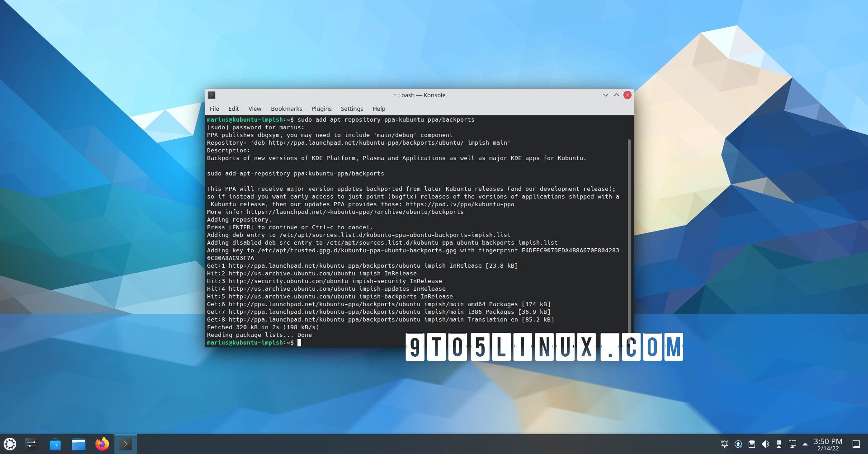Click the "Description:" line in the terminal
The height and width of the screenshot is (454, 868).
(x=229, y=151)
